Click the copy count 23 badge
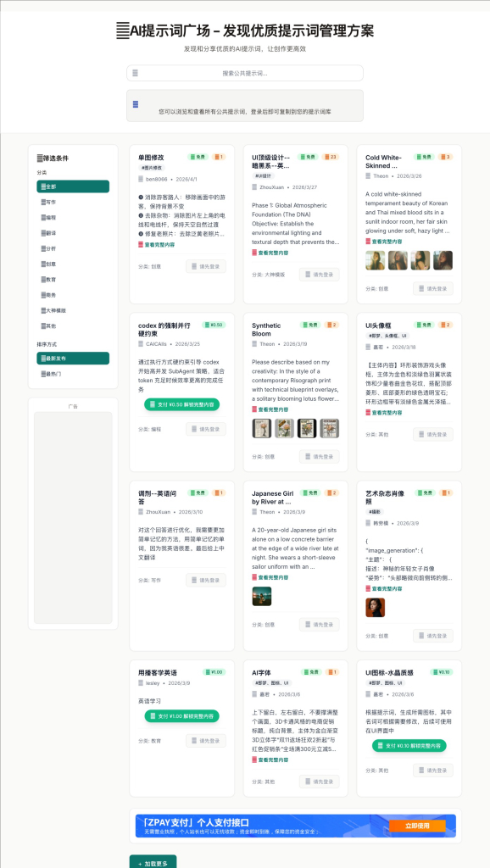490x868 pixels. coord(331,157)
